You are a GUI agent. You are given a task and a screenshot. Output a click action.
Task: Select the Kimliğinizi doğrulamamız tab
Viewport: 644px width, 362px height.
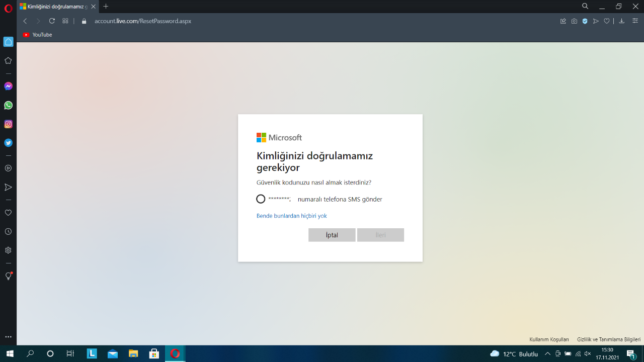click(53, 7)
